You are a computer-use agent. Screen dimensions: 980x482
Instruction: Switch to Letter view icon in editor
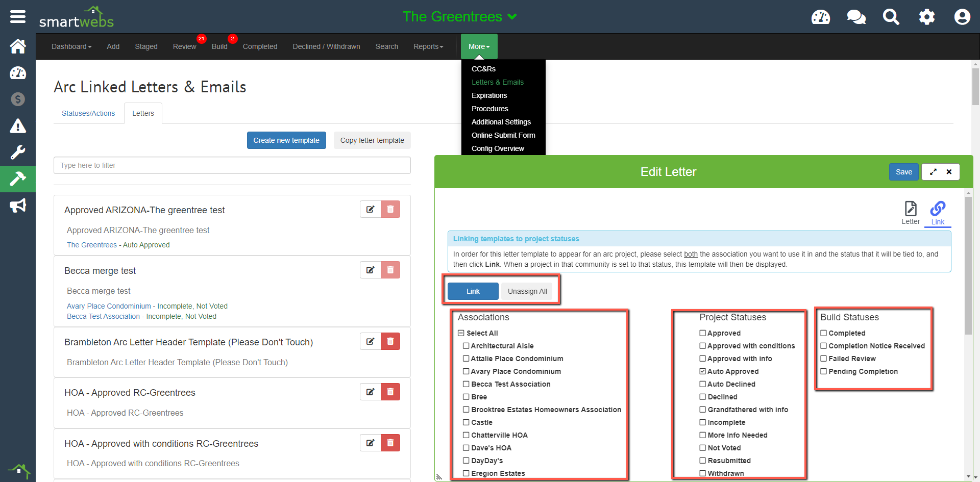point(911,213)
